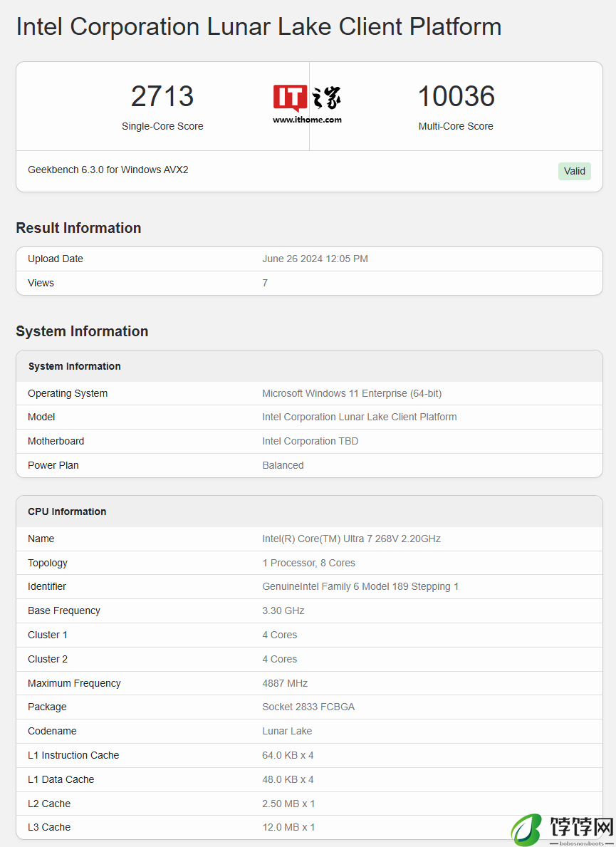616x847 pixels.
Task: Select the 48.0 KB x 4 value
Action: [288, 779]
